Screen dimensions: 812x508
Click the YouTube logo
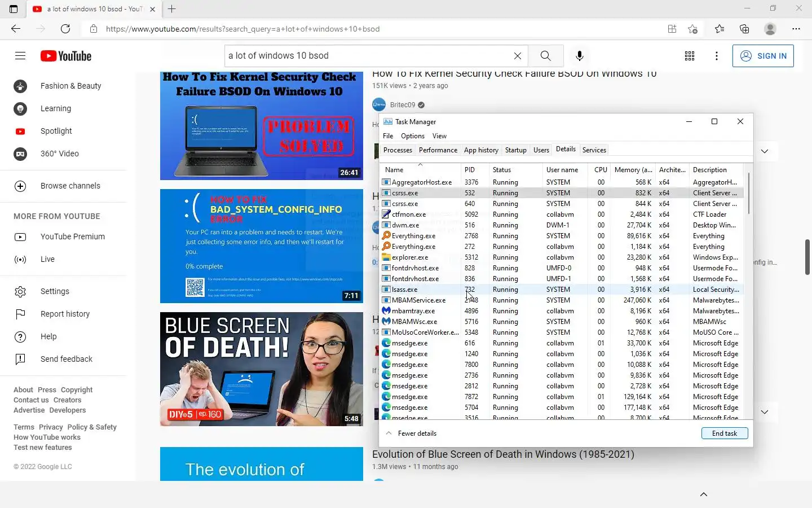click(x=66, y=56)
